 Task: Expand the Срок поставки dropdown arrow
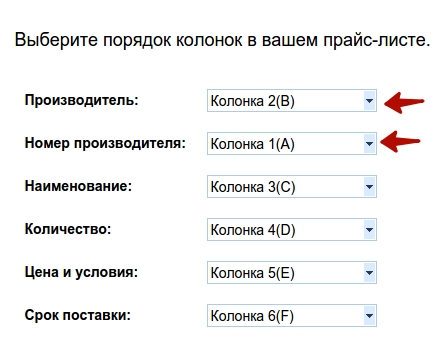pos(369,316)
